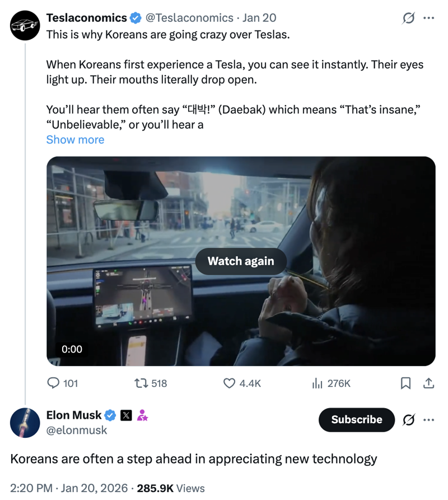Open Grok icon next to Subscribe button
The width and height of the screenshot is (448, 500).
409,420
